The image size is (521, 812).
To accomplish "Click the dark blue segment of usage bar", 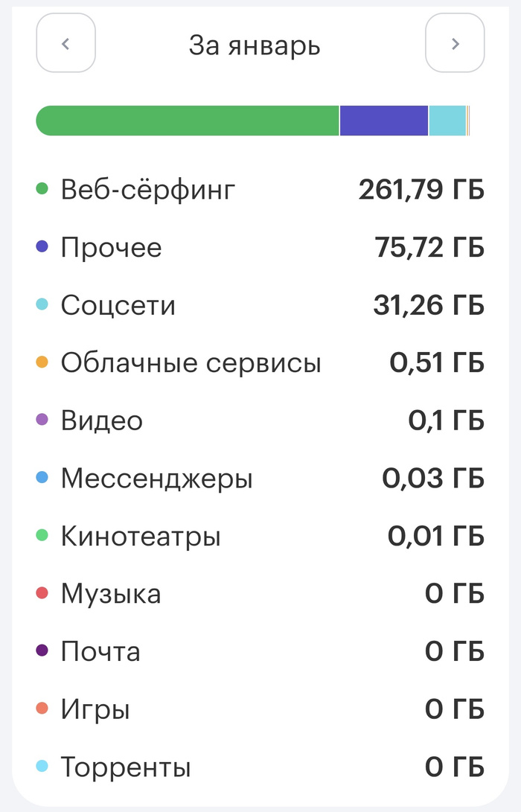I will click(383, 121).
